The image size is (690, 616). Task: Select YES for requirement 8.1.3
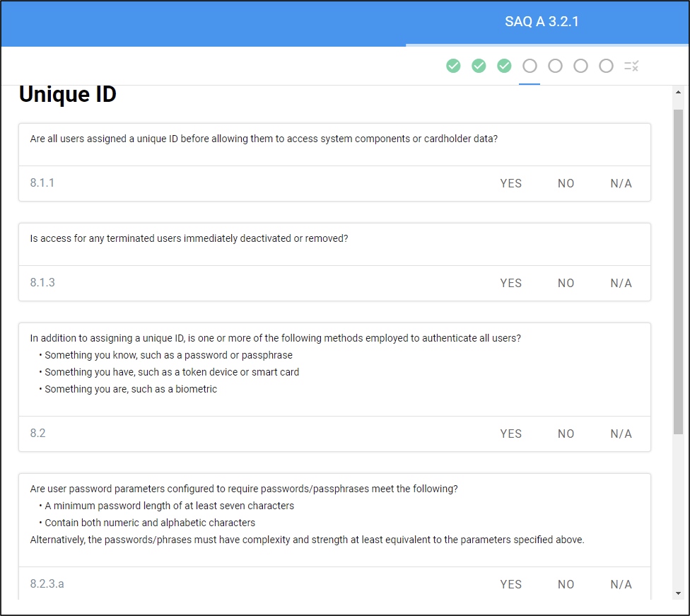click(510, 284)
